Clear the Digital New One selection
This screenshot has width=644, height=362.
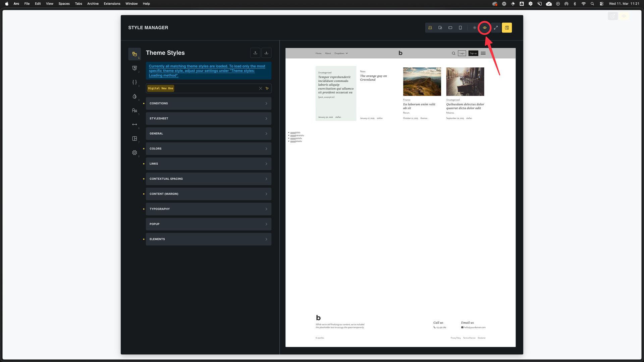click(x=260, y=88)
